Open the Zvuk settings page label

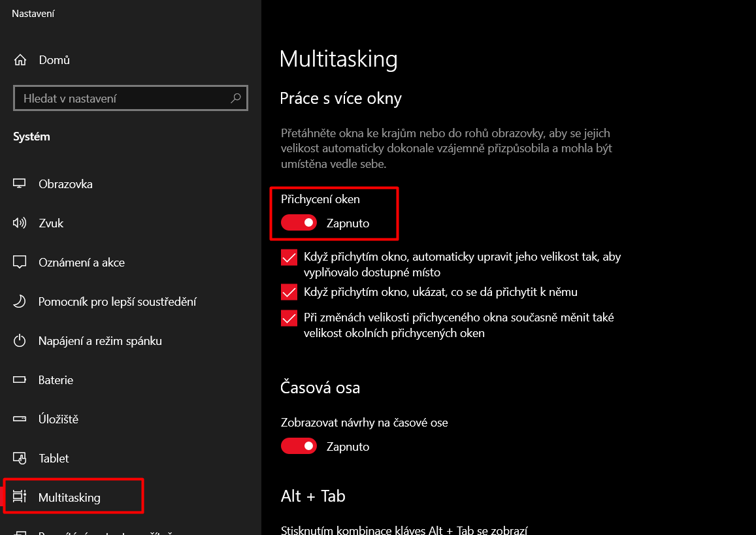(x=51, y=223)
